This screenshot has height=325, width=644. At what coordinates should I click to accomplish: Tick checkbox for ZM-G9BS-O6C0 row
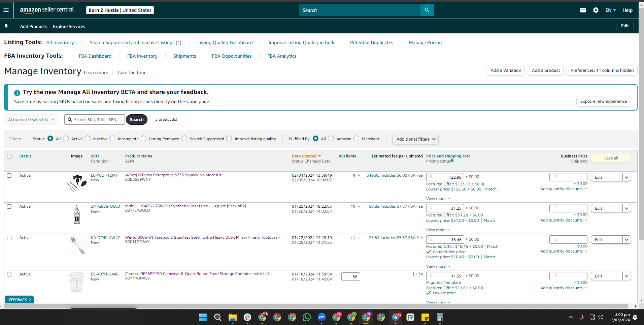click(9, 206)
